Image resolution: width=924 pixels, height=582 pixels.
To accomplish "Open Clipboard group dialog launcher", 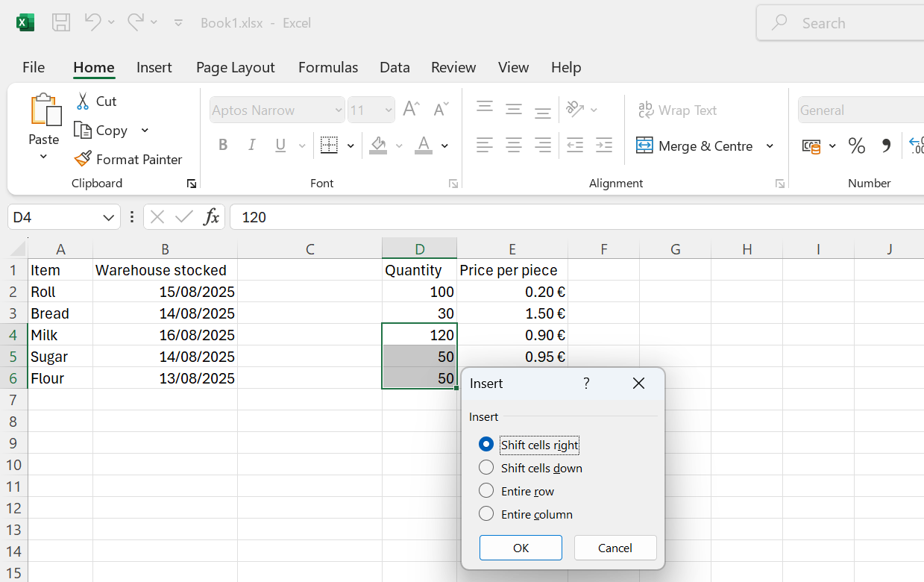I will (x=192, y=184).
